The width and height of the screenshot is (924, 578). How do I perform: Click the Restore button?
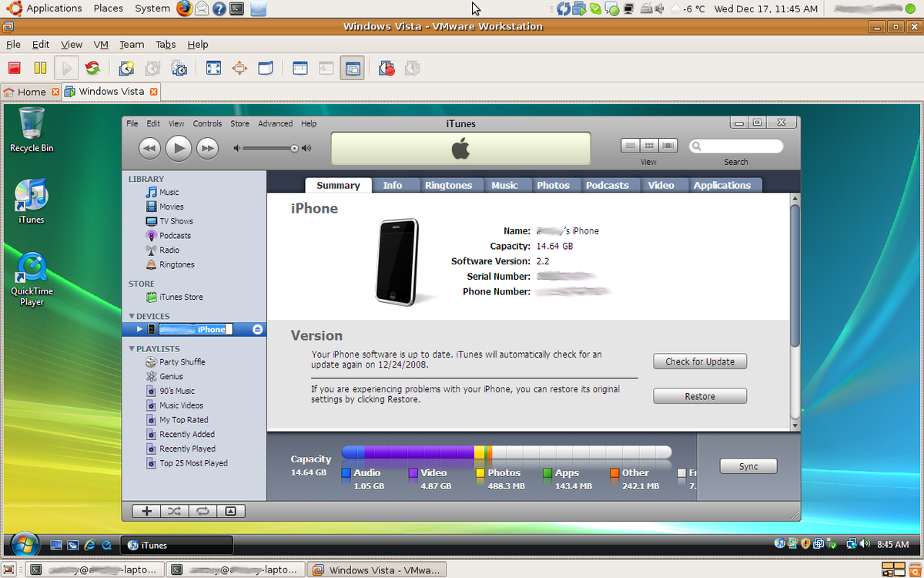click(700, 396)
